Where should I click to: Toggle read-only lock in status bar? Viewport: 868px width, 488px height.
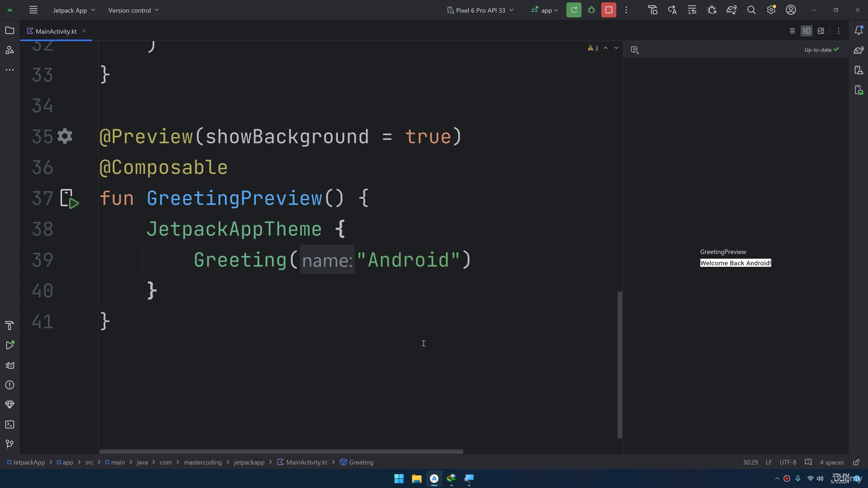click(x=856, y=462)
